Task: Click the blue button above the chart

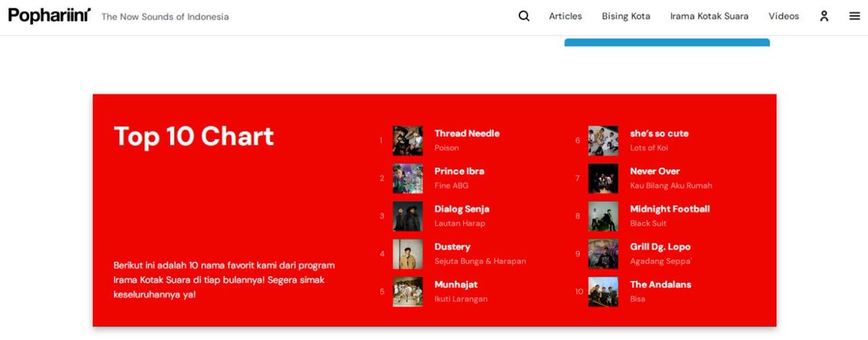Action: (667, 43)
